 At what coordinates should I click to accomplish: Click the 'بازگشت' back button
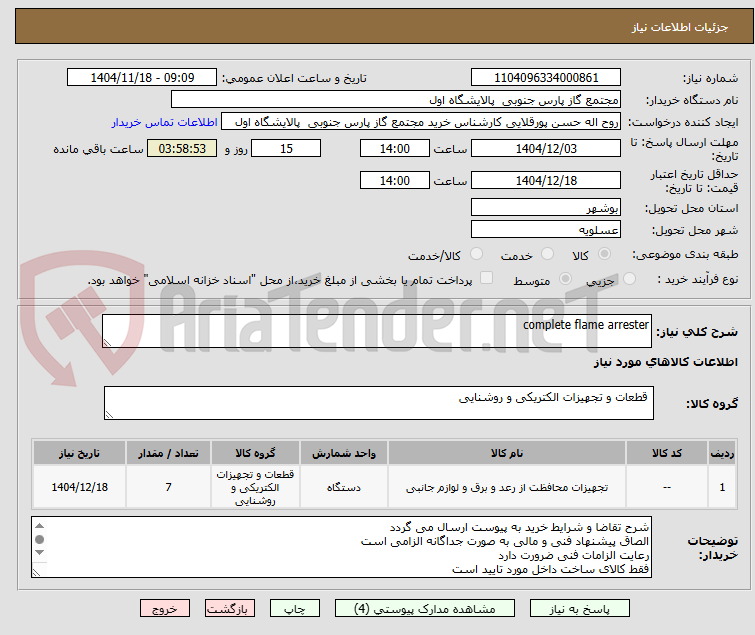pos(230,609)
